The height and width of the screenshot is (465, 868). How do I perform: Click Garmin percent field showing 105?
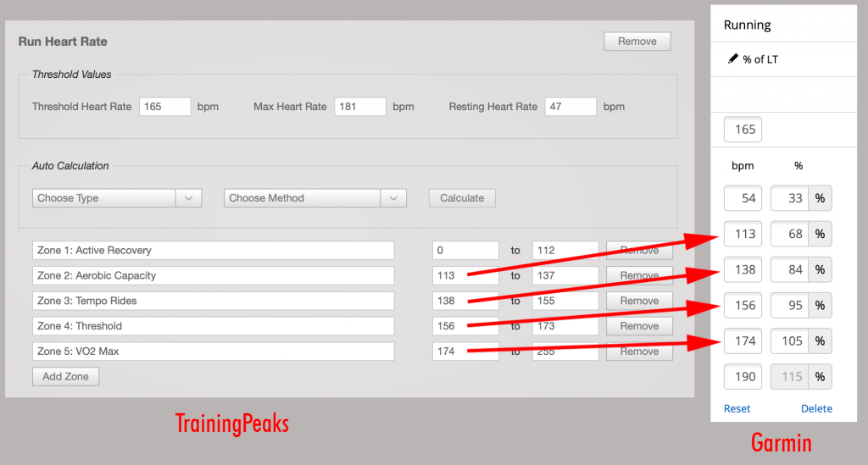(789, 341)
